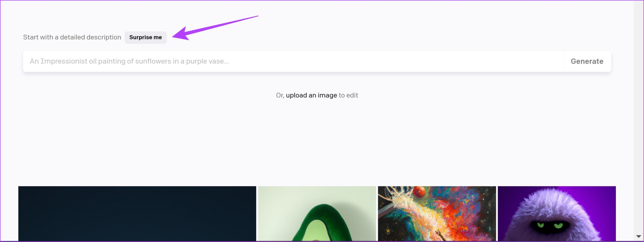Image resolution: width=644 pixels, height=242 pixels.
Task: Open the purple furry monster image
Action: pyautogui.click(x=557, y=214)
